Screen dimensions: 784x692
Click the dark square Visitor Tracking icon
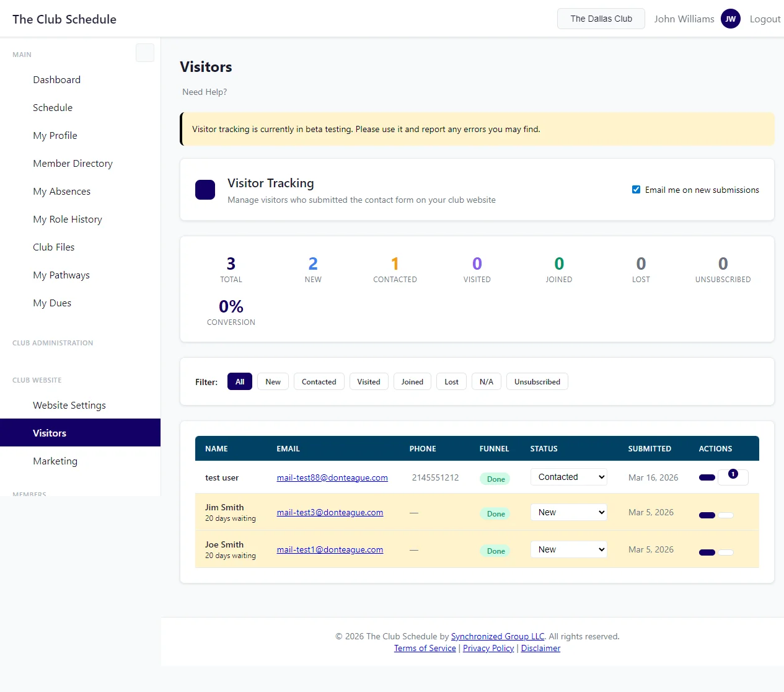tap(205, 190)
